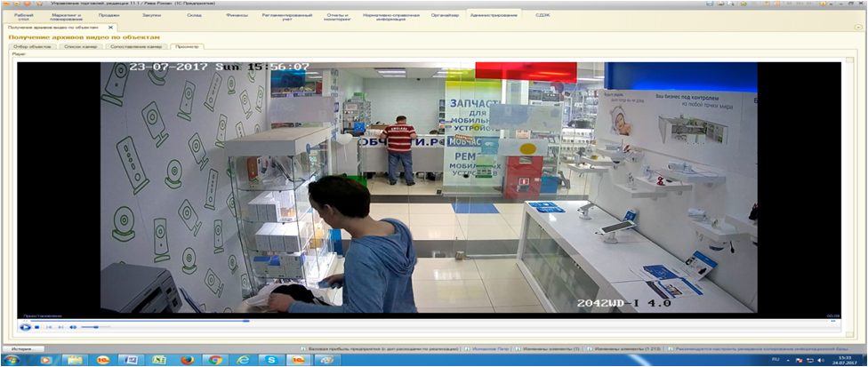Image resolution: width=868 pixels, height=367 pixels.
Task: Open Windows Media Player from the taskbar
Action: coord(45,361)
